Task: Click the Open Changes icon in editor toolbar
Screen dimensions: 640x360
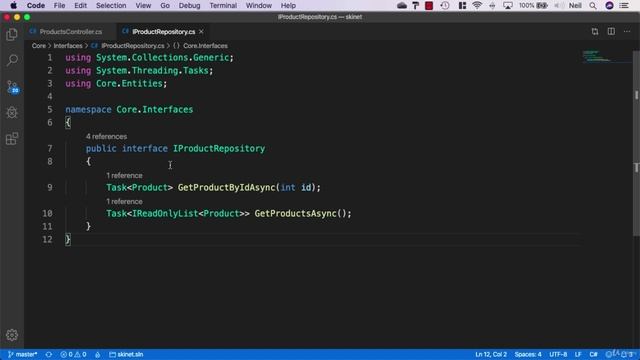Action: tap(595, 31)
